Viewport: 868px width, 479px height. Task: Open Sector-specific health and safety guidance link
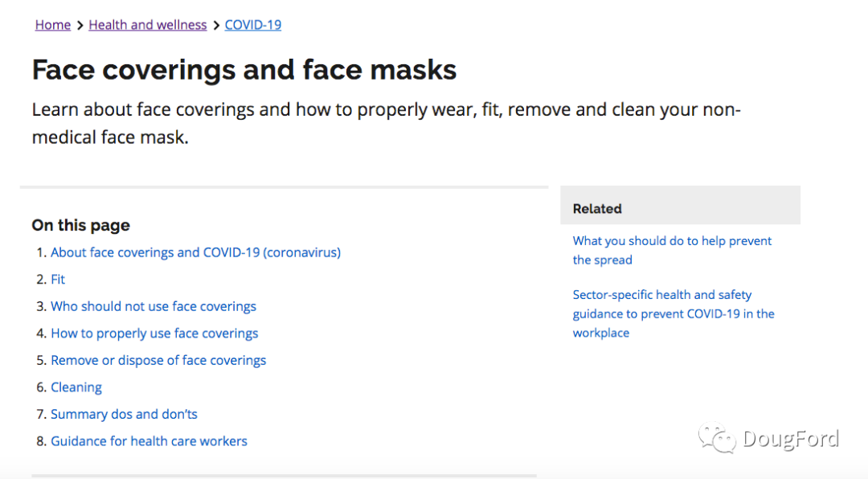tap(674, 313)
